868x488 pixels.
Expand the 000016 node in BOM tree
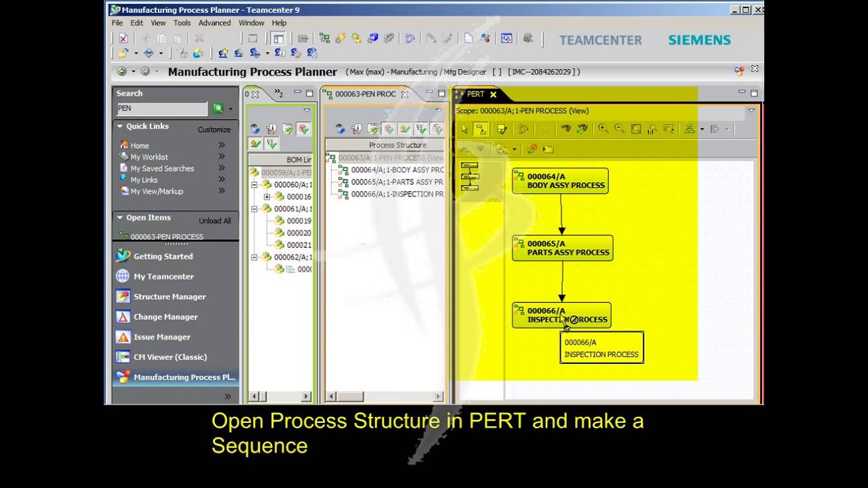coord(267,197)
